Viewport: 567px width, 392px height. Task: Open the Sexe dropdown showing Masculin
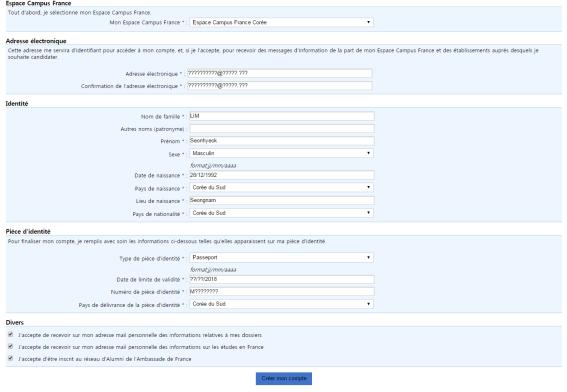click(281, 153)
